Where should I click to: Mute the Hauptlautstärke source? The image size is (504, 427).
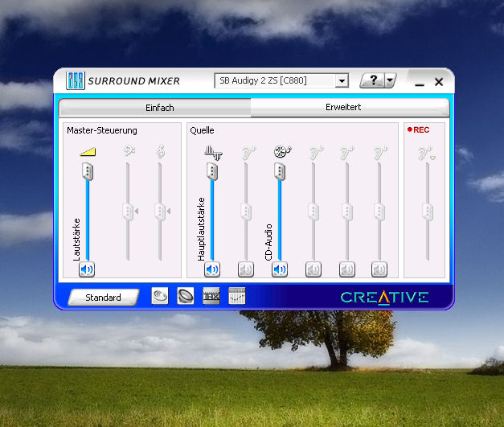[212, 269]
